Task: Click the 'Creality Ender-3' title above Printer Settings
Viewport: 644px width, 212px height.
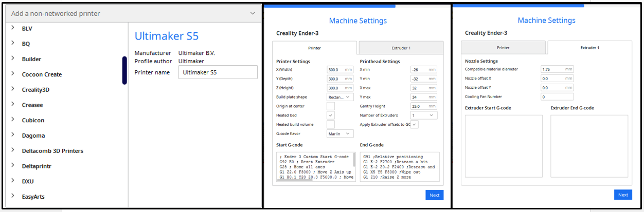Action: click(297, 33)
